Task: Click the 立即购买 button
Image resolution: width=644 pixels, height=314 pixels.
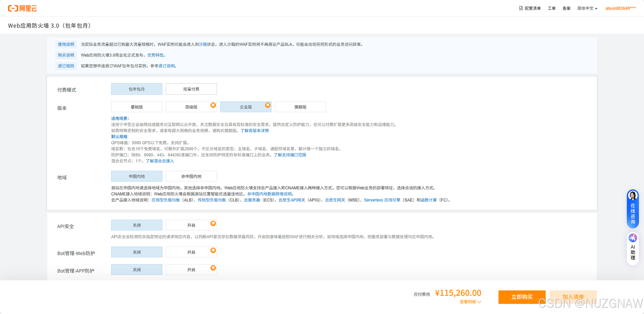Action: click(x=522, y=297)
